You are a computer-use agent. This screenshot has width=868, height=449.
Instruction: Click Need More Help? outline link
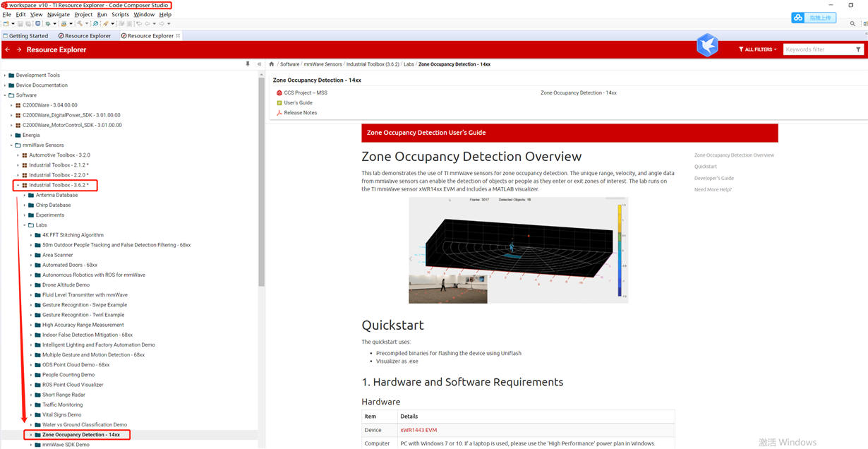[x=713, y=189]
